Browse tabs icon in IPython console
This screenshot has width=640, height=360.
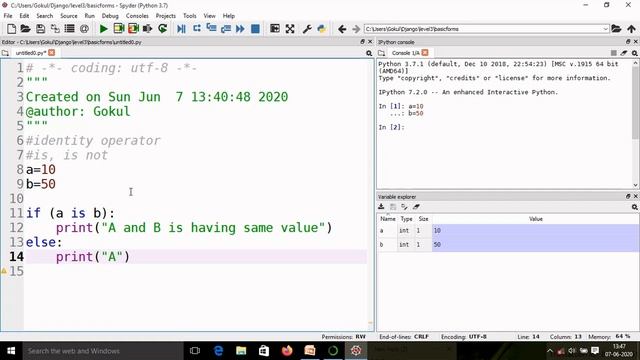pos(382,53)
